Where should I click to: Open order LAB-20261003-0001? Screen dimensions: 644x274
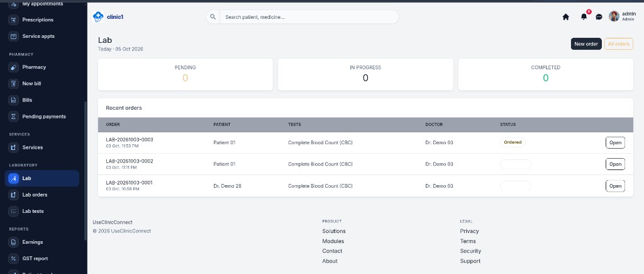tap(615, 186)
